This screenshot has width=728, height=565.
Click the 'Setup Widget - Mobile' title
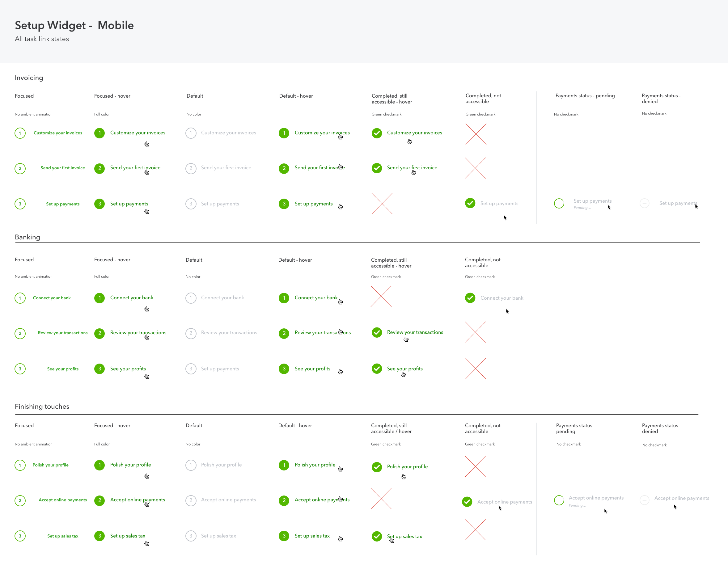point(74,25)
